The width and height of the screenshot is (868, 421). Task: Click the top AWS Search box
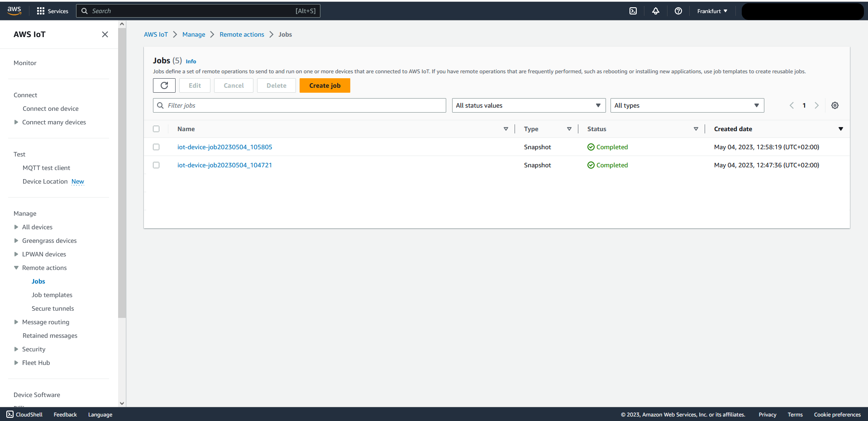(x=198, y=11)
